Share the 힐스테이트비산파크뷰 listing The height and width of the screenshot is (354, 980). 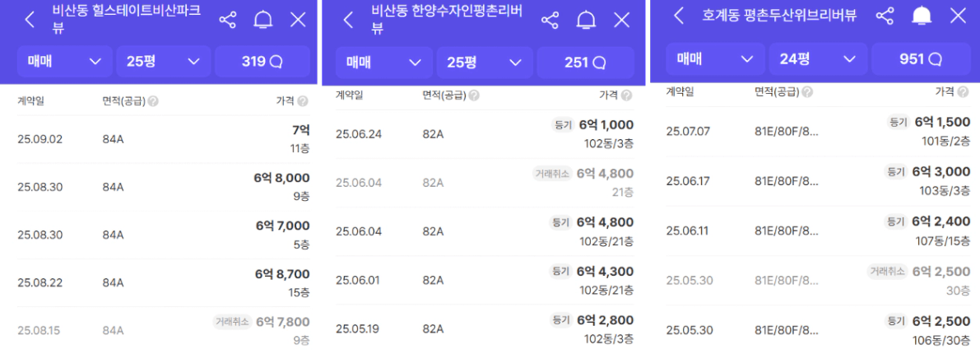[227, 20]
